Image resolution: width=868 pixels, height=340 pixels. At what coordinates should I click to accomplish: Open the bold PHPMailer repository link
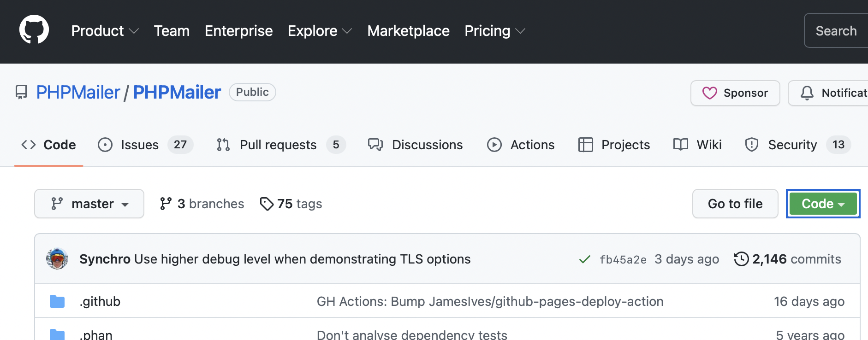click(x=177, y=92)
